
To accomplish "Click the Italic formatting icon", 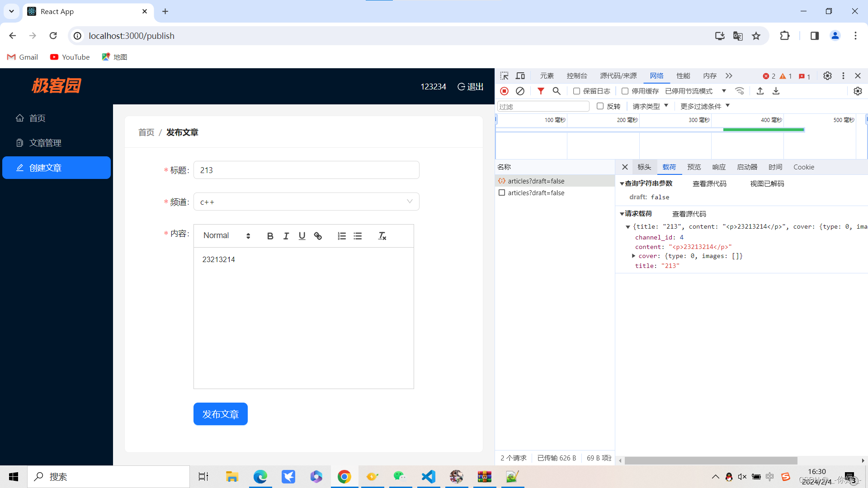I will [286, 236].
